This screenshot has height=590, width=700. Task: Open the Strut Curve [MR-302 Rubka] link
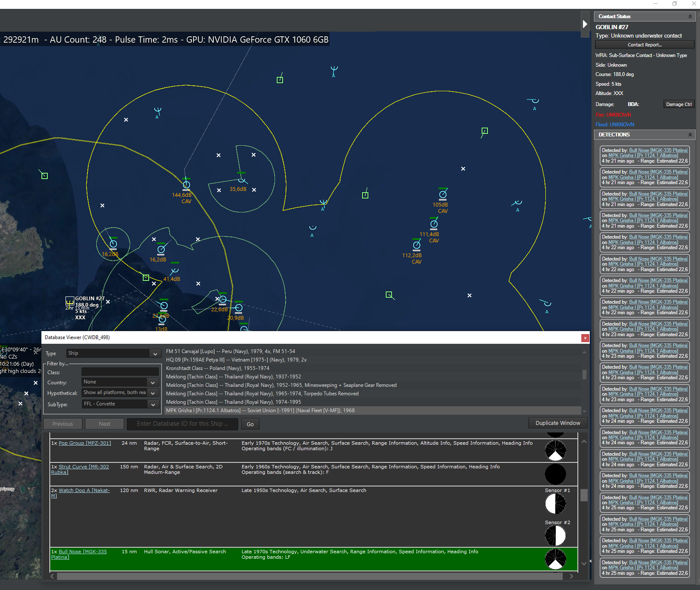tap(80, 470)
